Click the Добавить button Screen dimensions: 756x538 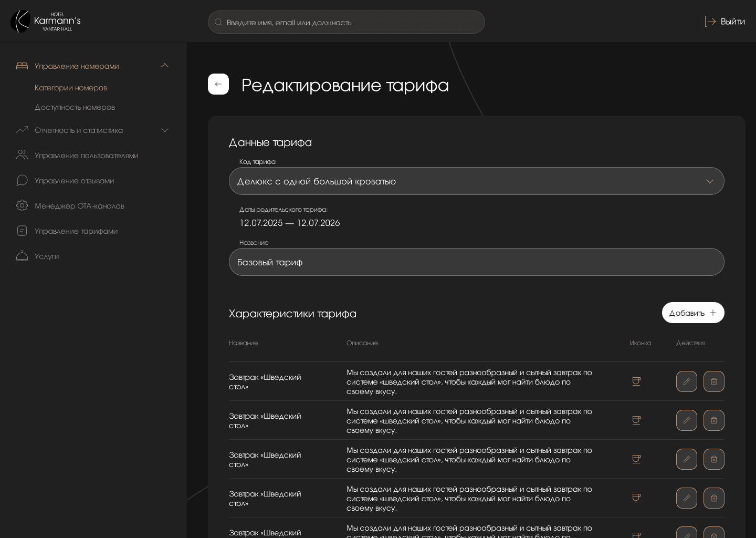(693, 313)
